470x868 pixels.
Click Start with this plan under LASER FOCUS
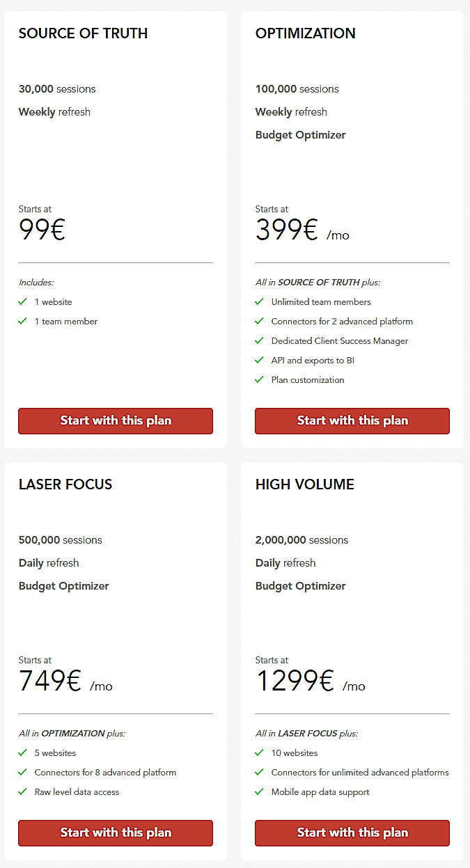click(x=115, y=833)
